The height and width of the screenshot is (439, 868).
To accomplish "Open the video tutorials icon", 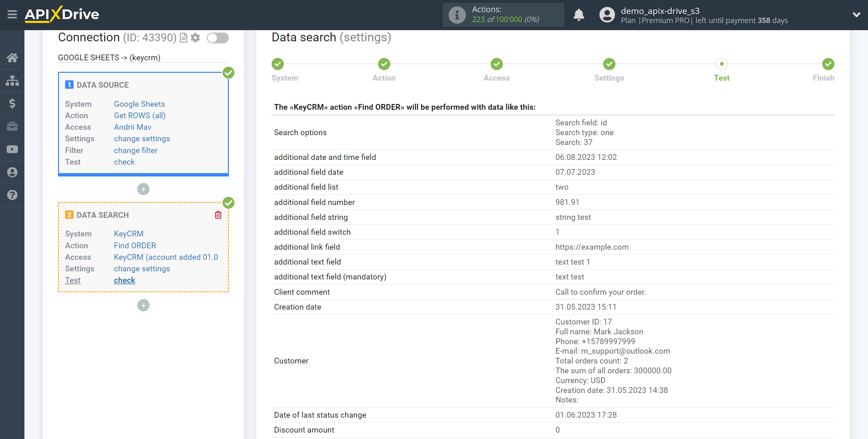I will (x=12, y=149).
